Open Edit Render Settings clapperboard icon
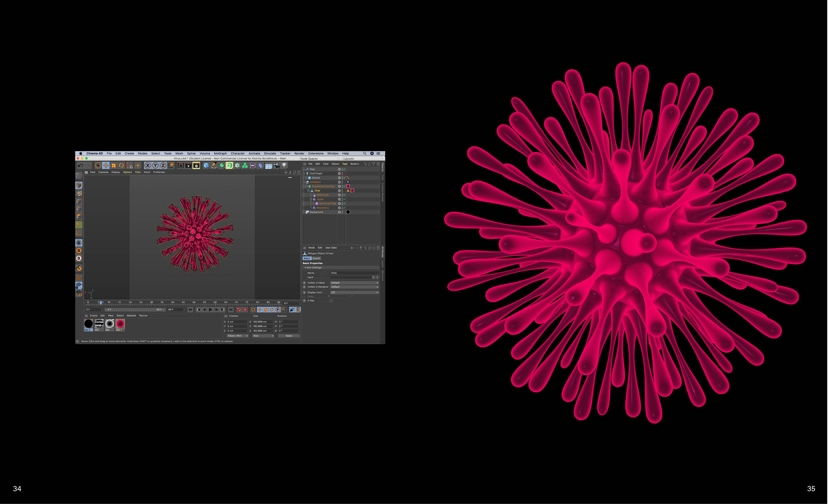The height and width of the screenshot is (504, 828). (x=196, y=166)
